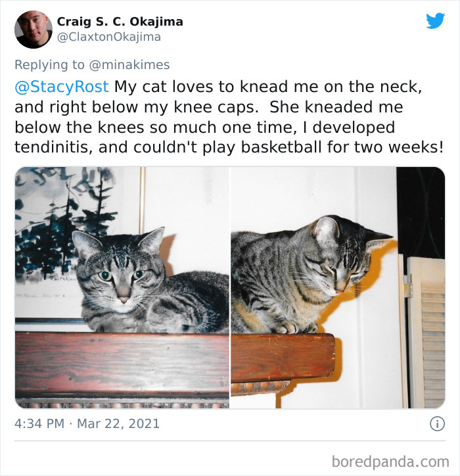
Task: Click the boredpanda.com watermark
Action: point(390,462)
